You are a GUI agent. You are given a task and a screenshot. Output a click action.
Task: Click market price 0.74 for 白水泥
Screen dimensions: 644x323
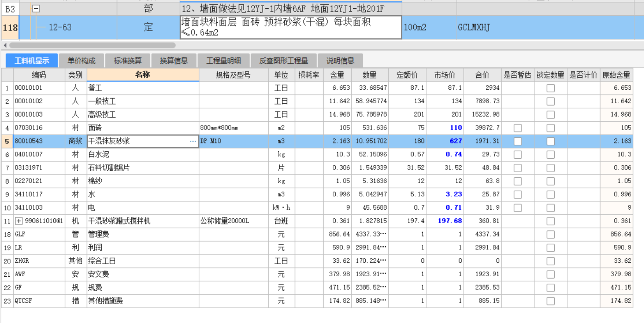pyautogui.click(x=444, y=155)
